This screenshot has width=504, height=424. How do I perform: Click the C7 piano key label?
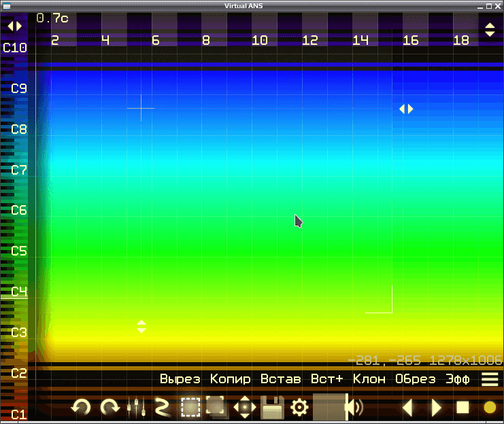pyautogui.click(x=18, y=170)
